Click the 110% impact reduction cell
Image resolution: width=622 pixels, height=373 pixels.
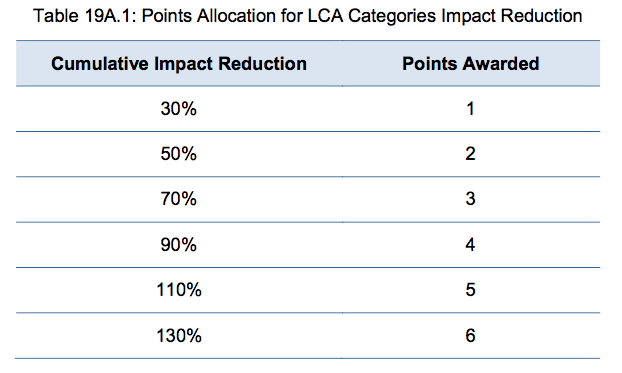pos(179,290)
